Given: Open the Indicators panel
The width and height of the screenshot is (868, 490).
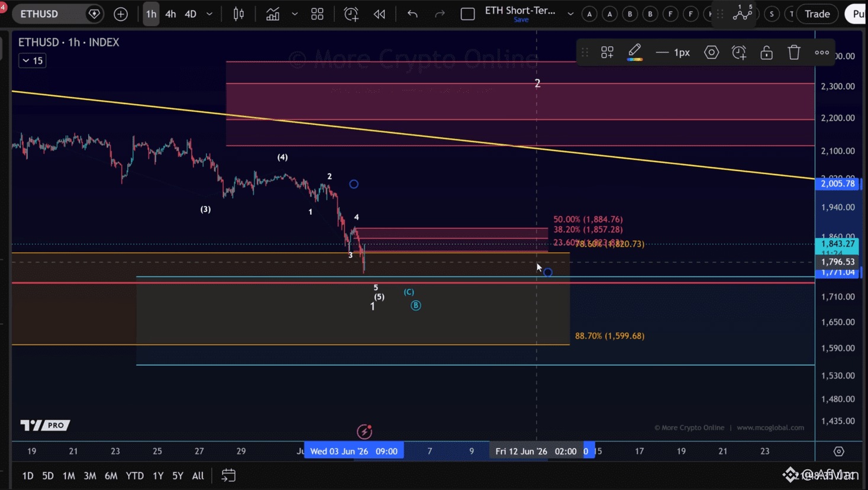Looking at the screenshot, I should pos(273,14).
